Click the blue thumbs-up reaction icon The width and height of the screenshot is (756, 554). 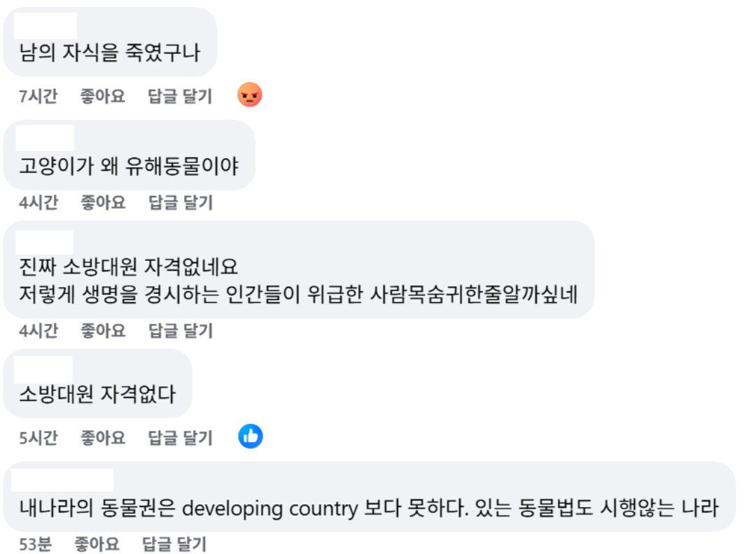pyautogui.click(x=250, y=436)
